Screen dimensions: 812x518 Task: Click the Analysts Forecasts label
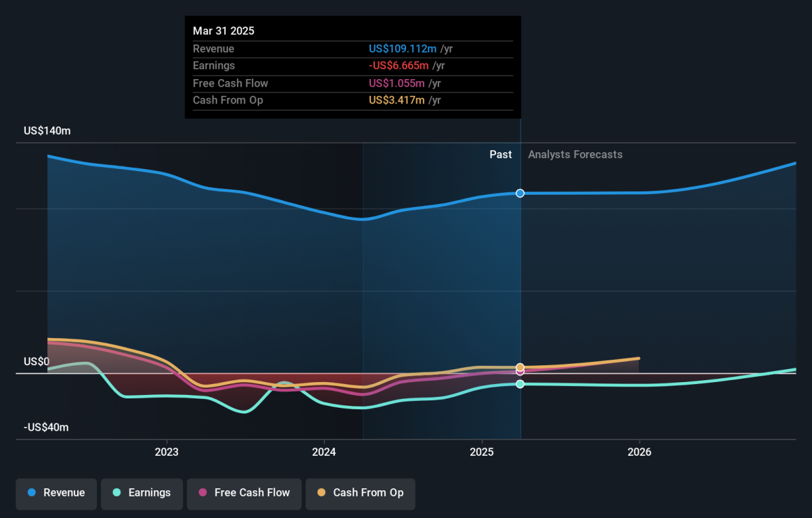tap(575, 154)
